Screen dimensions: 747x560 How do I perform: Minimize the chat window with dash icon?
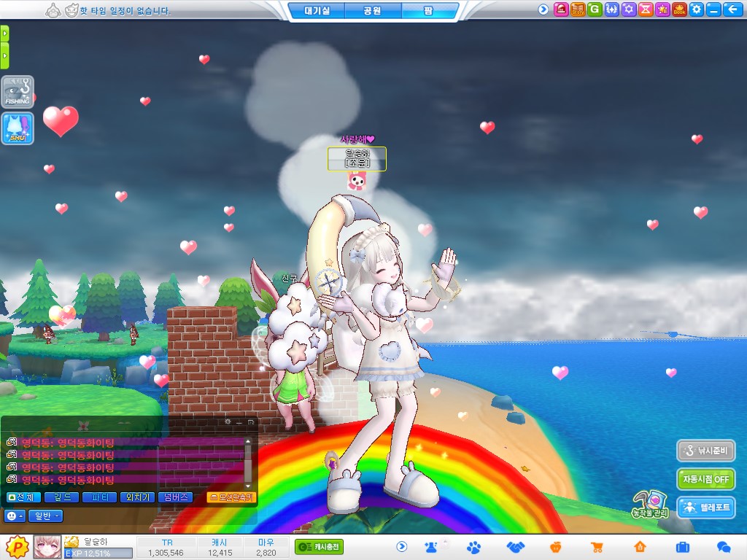[x=239, y=422]
